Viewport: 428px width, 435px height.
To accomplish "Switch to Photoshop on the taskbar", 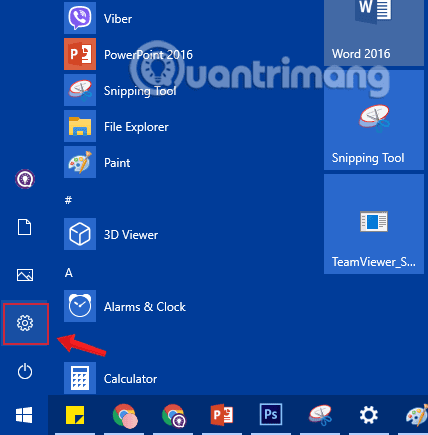I will pyautogui.click(x=271, y=415).
